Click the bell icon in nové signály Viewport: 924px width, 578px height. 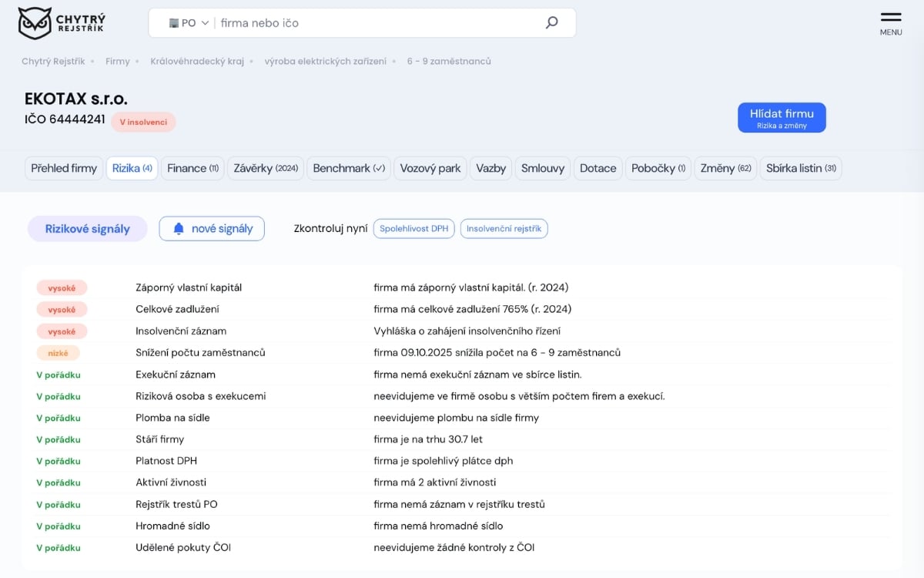(x=179, y=229)
